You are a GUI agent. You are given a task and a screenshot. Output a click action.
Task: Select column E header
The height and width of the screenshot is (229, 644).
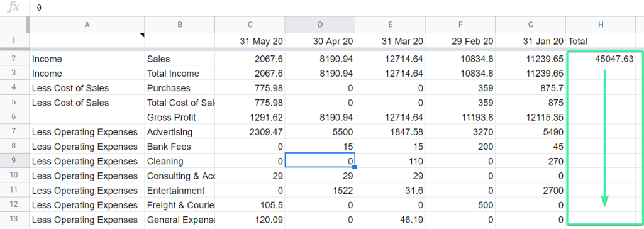point(390,25)
